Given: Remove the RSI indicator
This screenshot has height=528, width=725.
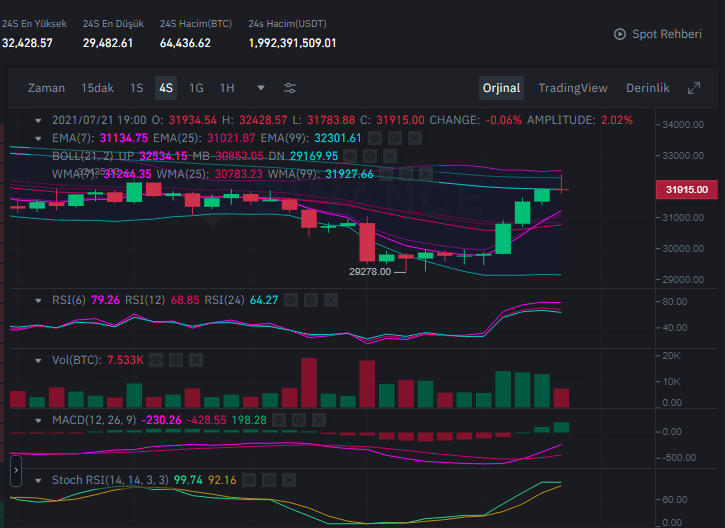Looking at the screenshot, I should (x=331, y=301).
